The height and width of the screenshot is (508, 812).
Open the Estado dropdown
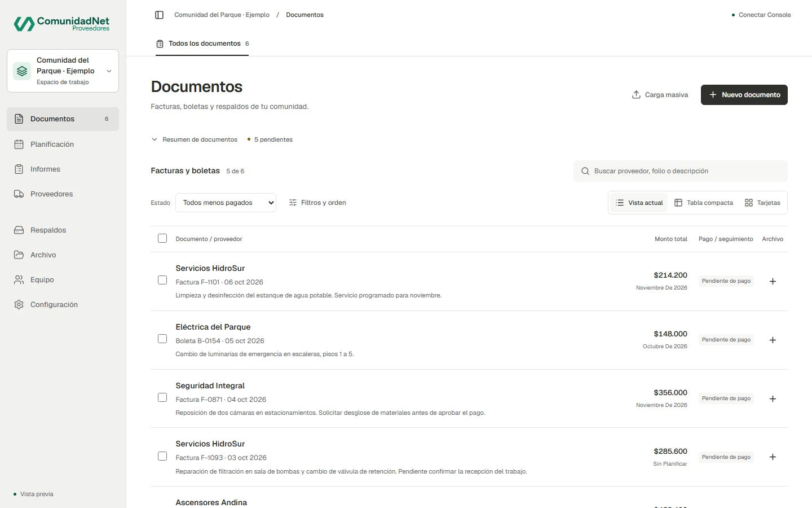[x=226, y=203]
